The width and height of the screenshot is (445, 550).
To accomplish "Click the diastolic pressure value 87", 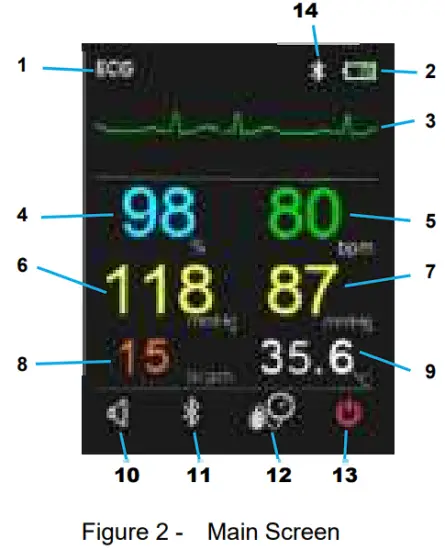I will point(302,289).
